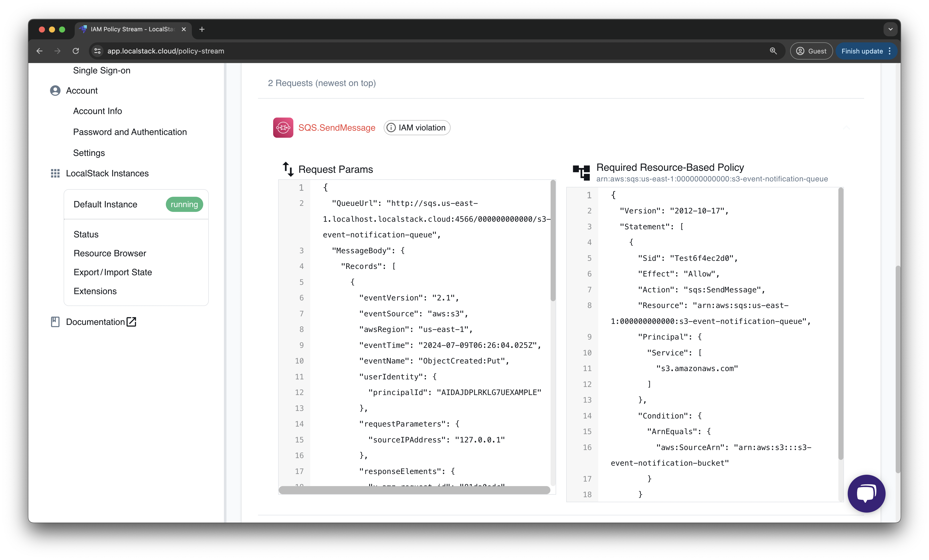Screen dimensions: 929x560
Task: Click the browser zoom magnifier icon
Action: coord(773,51)
